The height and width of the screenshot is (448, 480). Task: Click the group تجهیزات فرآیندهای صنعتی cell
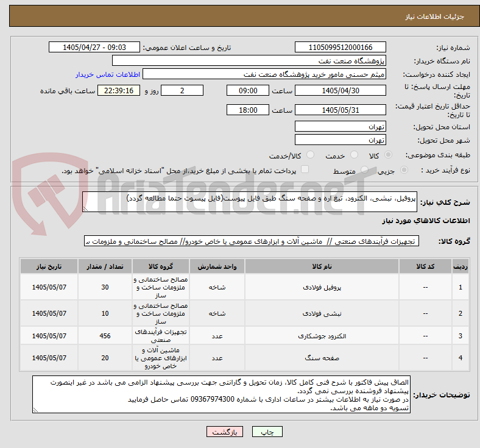pos(161,336)
